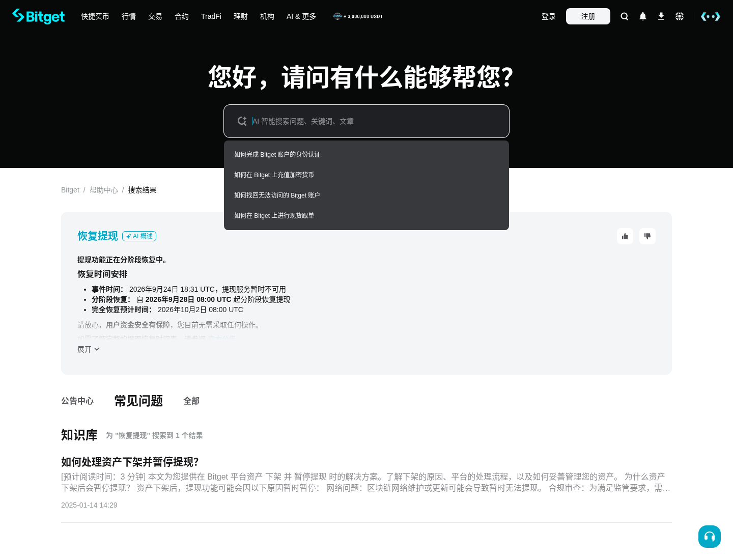This screenshot has height=560, width=733.
Task: Click the thumbs down feedback icon
Action: coord(647,236)
